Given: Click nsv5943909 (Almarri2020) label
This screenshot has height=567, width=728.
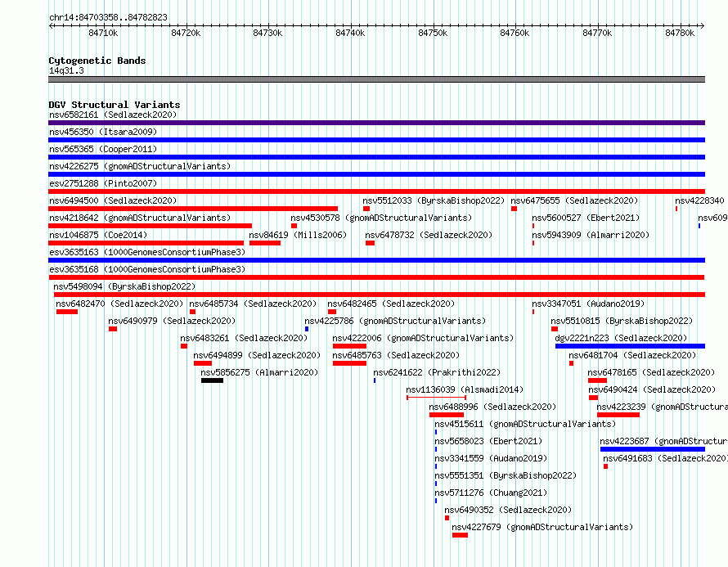Looking at the screenshot, I should coord(591,235).
